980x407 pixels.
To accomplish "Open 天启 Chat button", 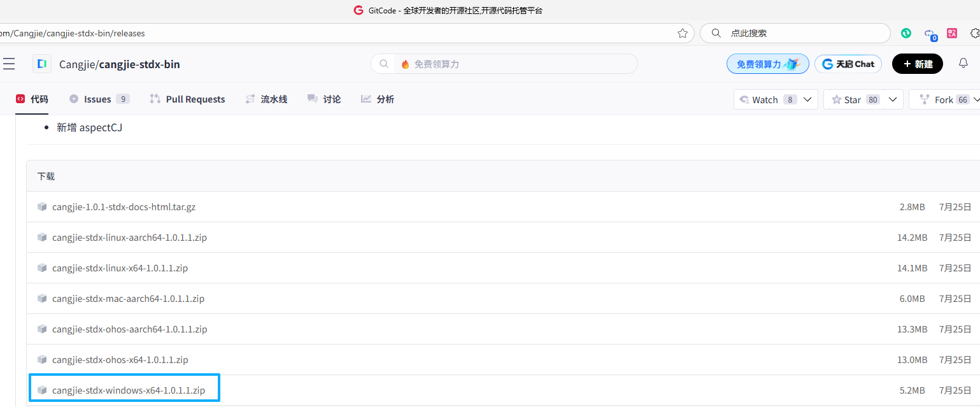I will click(x=848, y=64).
